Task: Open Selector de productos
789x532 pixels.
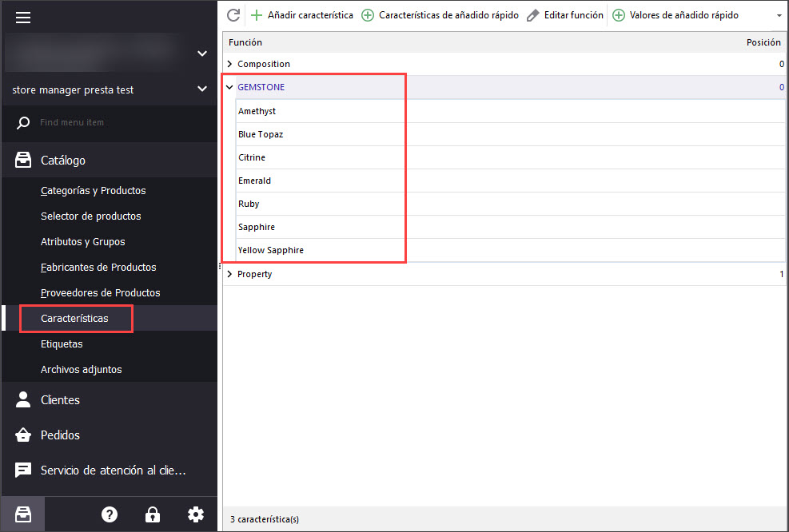Action: [x=90, y=216]
